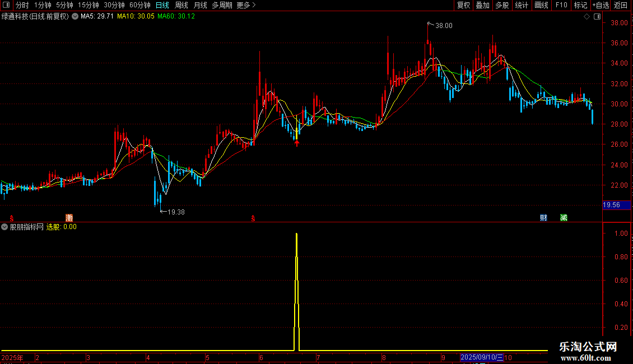Select the 5分钟 period
Viewport: 633px width, 364px height.
point(64,5)
